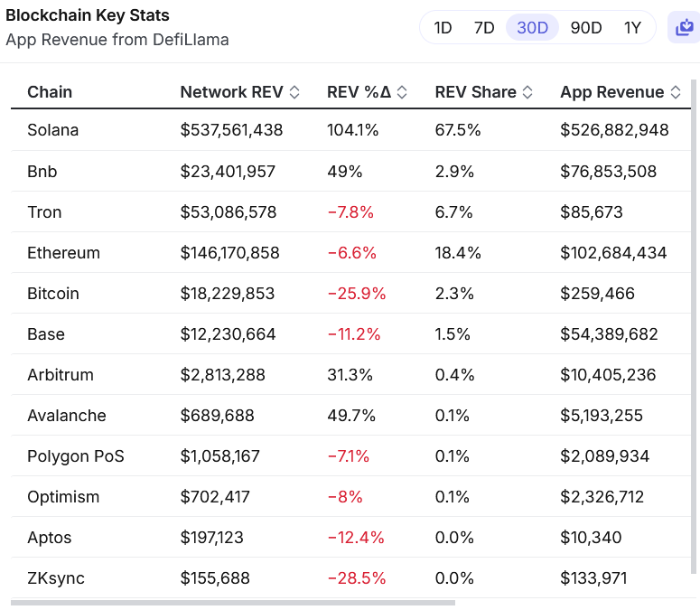Click the Chain column header
Screen dimensions: 700x610
50,92
